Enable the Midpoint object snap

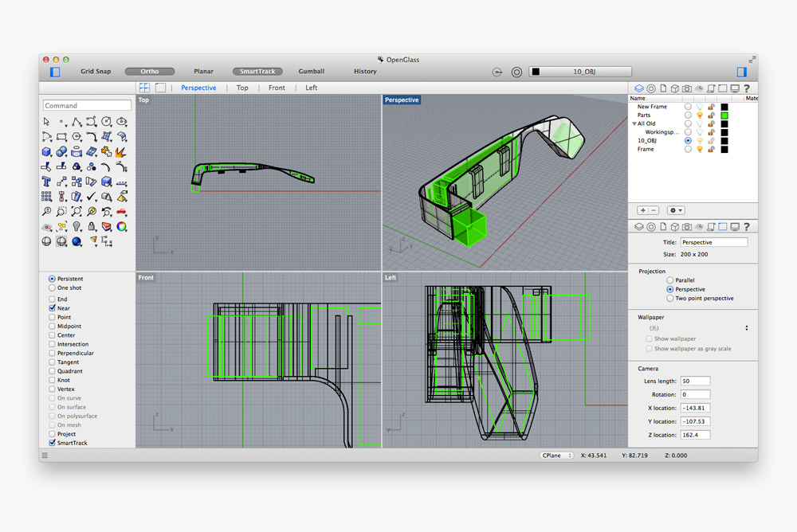pos(52,327)
